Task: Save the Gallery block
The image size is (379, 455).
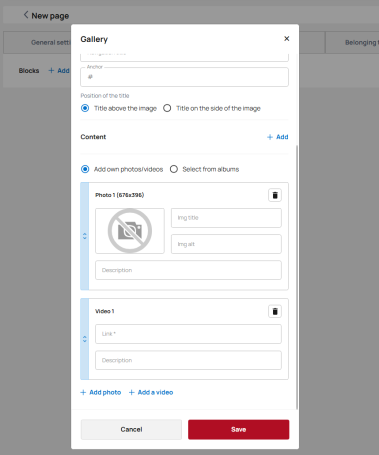Action: (x=239, y=429)
